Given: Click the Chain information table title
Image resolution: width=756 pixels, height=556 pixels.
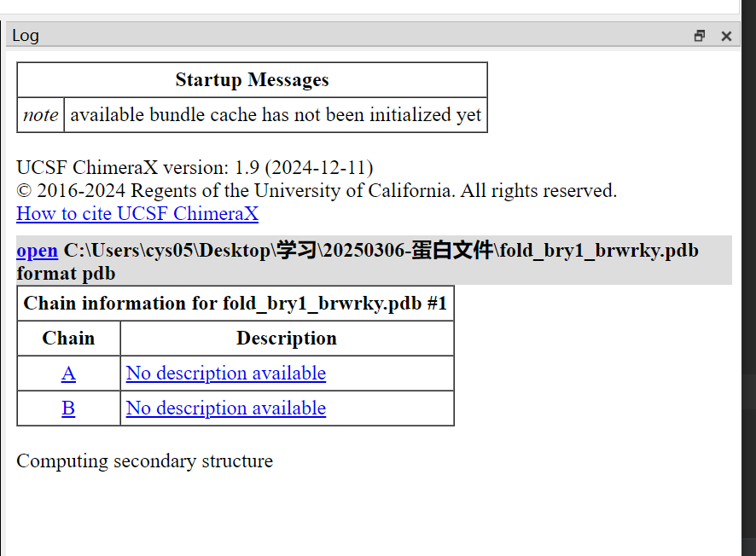Looking at the screenshot, I should pyautogui.click(x=236, y=304).
